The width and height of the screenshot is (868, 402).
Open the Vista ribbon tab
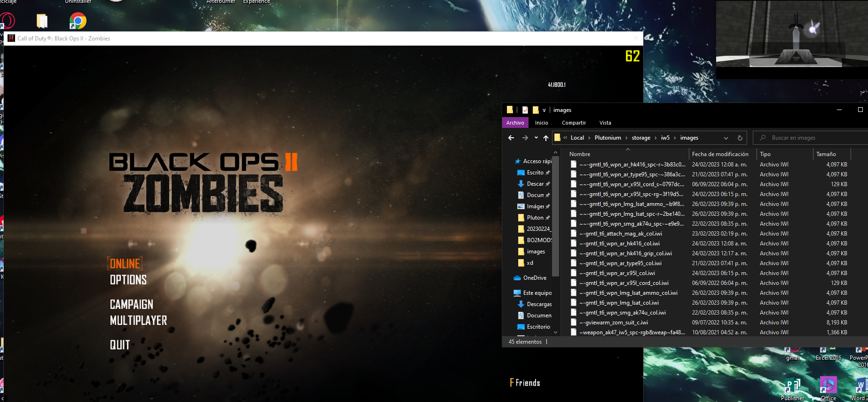605,123
